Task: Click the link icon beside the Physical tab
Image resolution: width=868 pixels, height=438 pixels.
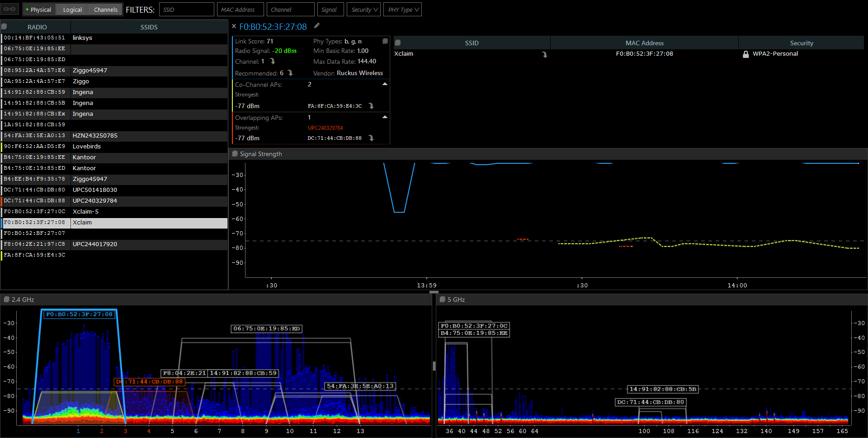Action: pyautogui.click(x=10, y=9)
